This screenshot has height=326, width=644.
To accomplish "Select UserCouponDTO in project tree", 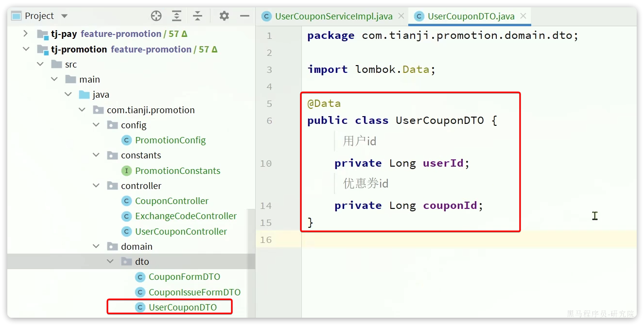I will 183,307.
